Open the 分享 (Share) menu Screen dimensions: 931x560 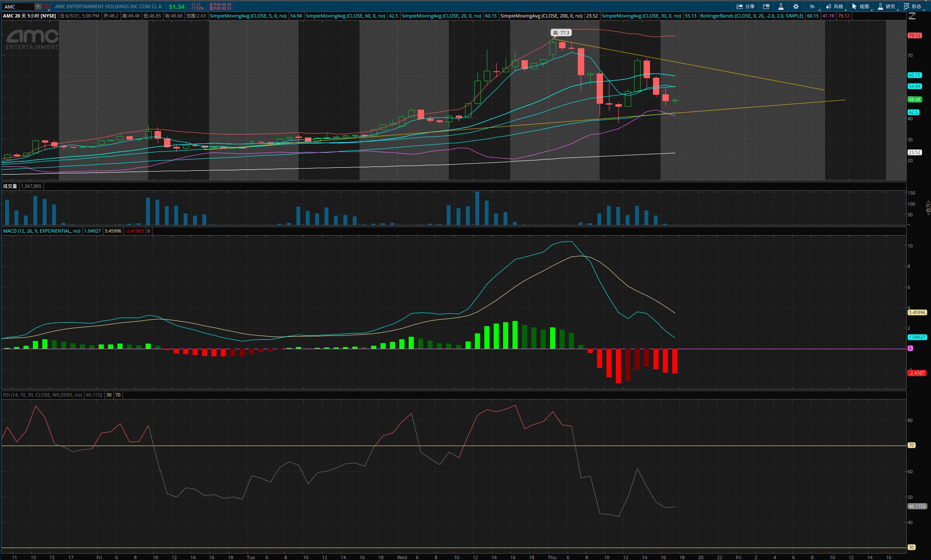pyautogui.click(x=746, y=6)
